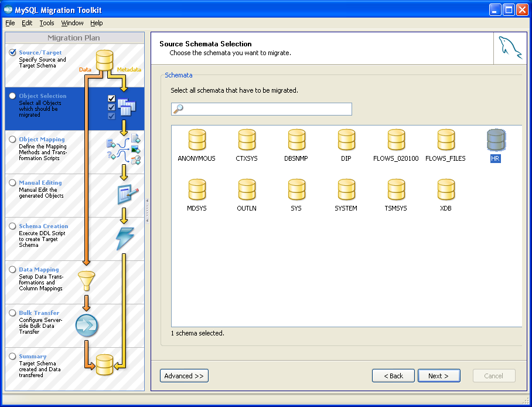Select the Data Mapping step radio

click(12, 269)
